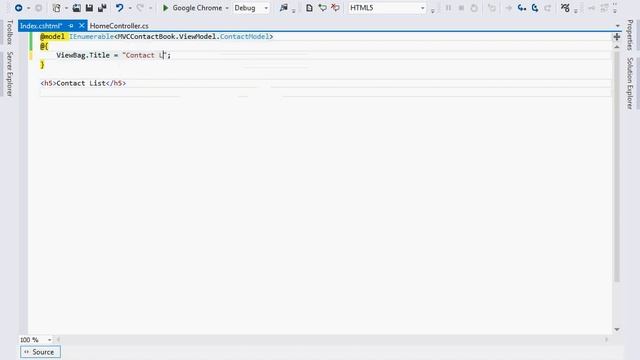Click the Restart debugging icon
The image size is (640, 360).
tap(474, 8)
